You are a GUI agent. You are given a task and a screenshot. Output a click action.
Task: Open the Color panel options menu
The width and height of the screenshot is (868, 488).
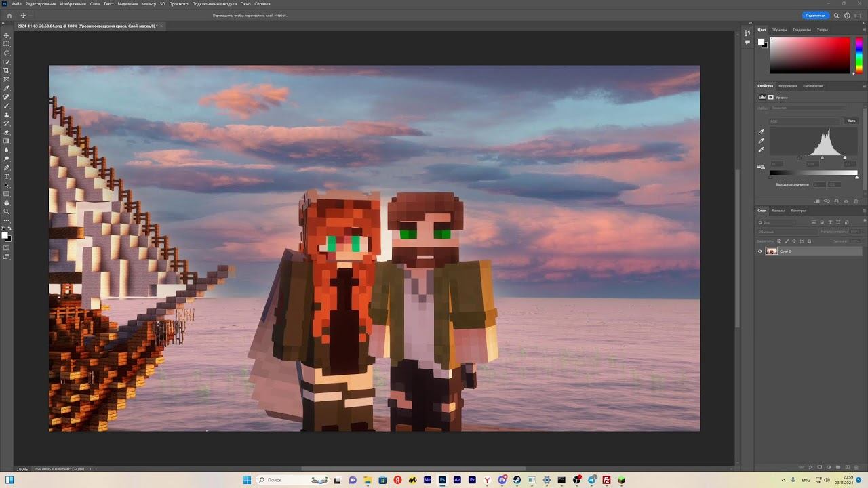tap(863, 30)
